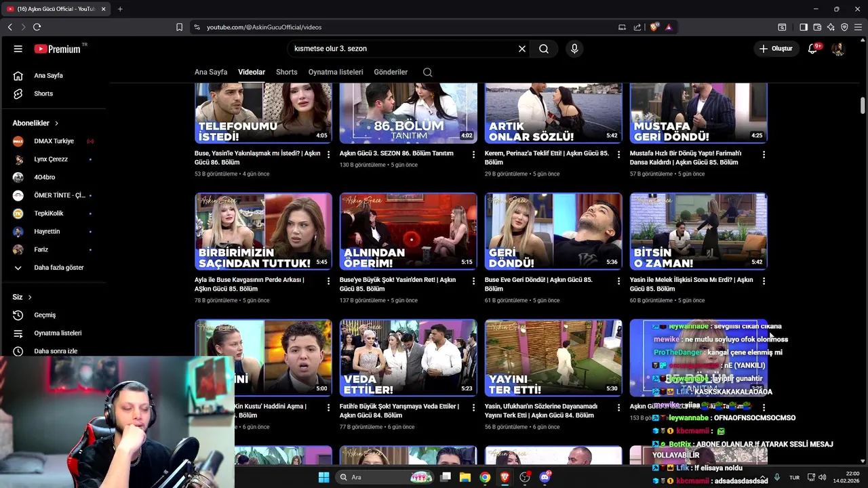Open Daha sonra izle list
This screenshot has height=488, width=868.
[x=55, y=351]
